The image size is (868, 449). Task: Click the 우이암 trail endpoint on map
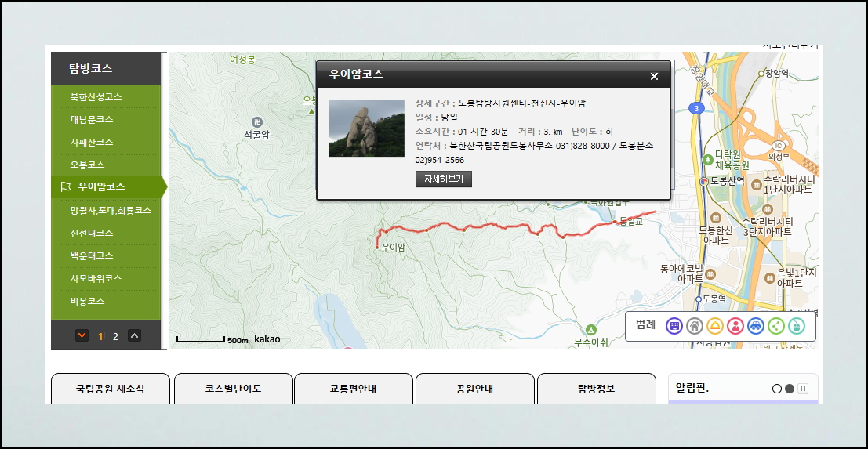377,248
